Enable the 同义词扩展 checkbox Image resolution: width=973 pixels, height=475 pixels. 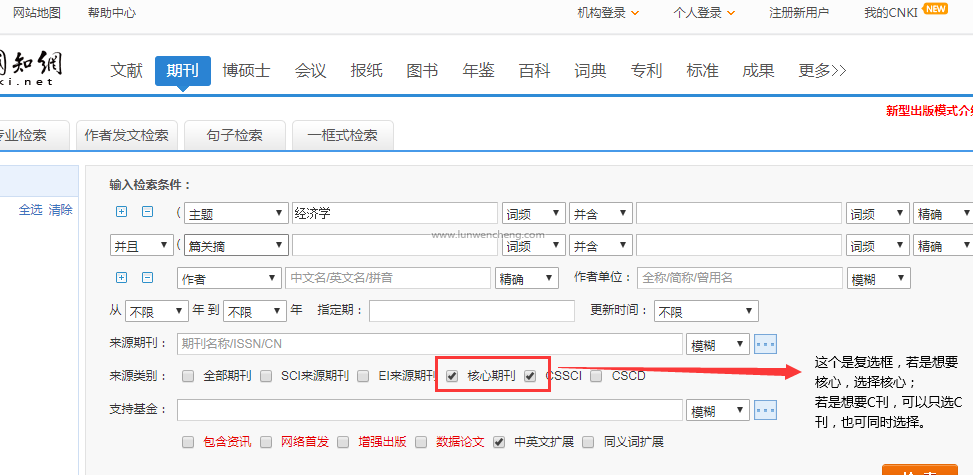pyautogui.click(x=588, y=442)
